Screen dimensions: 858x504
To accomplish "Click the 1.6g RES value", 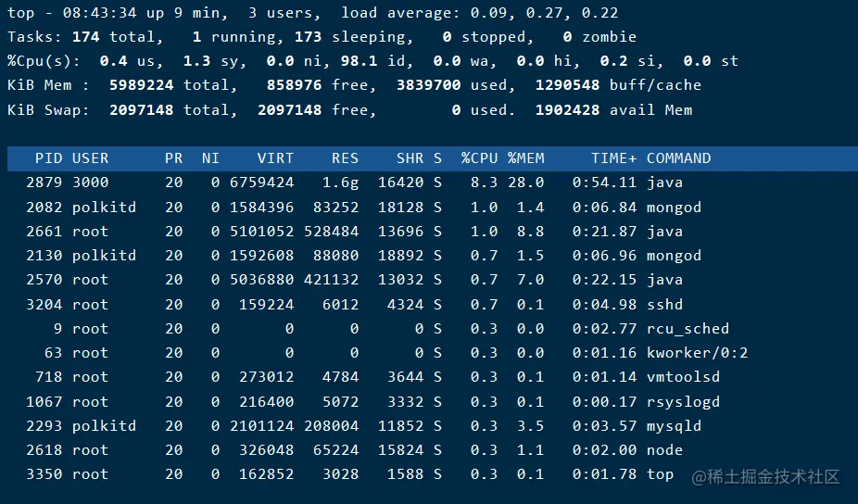I will coord(340,183).
